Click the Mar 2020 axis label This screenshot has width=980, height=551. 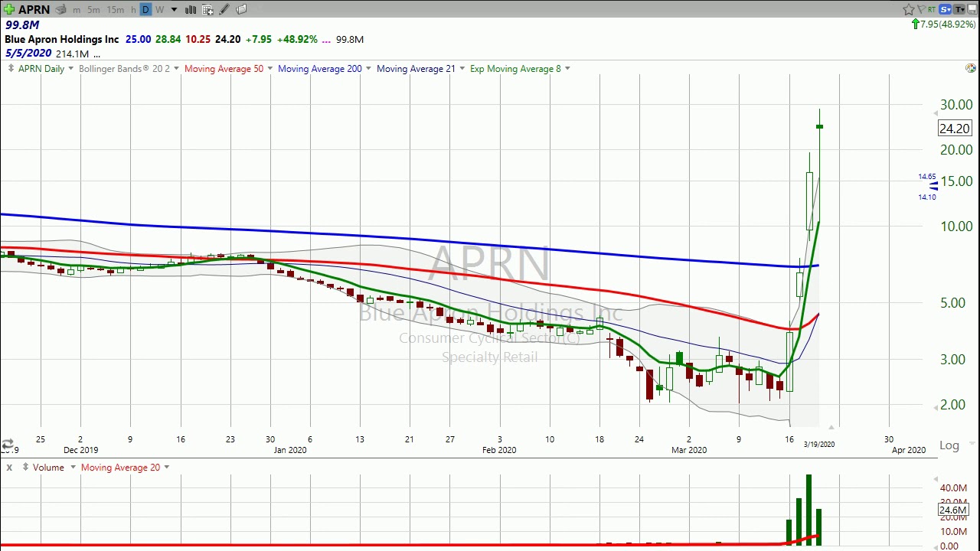tap(689, 450)
